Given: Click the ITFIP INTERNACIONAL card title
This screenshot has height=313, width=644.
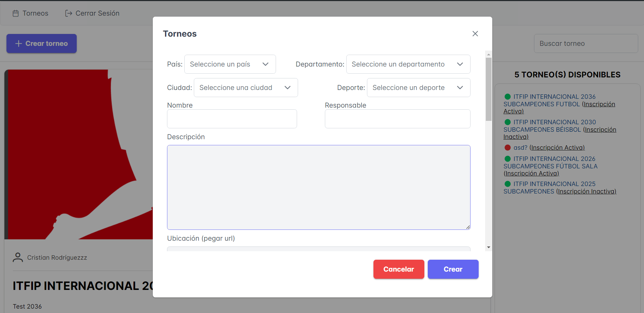Looking at the screenshot, I should point(83,286).
